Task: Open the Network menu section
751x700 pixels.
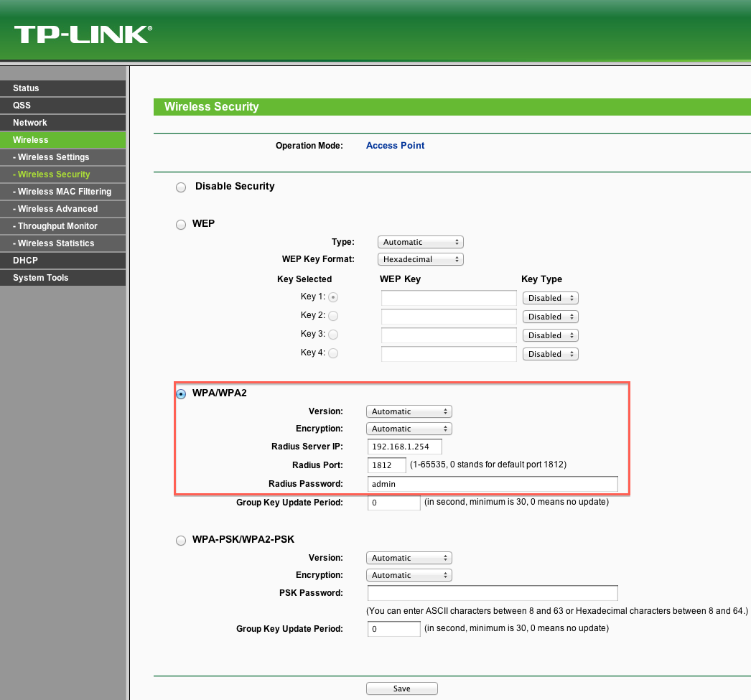Action: click(62, 123)
